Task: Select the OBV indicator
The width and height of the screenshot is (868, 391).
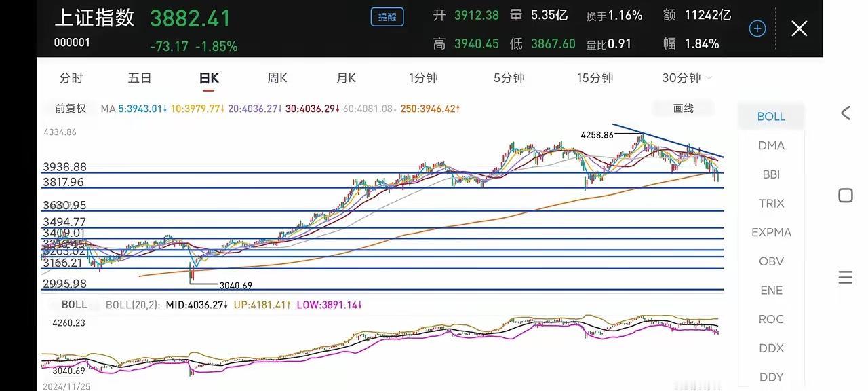Action: pos(771,261)
